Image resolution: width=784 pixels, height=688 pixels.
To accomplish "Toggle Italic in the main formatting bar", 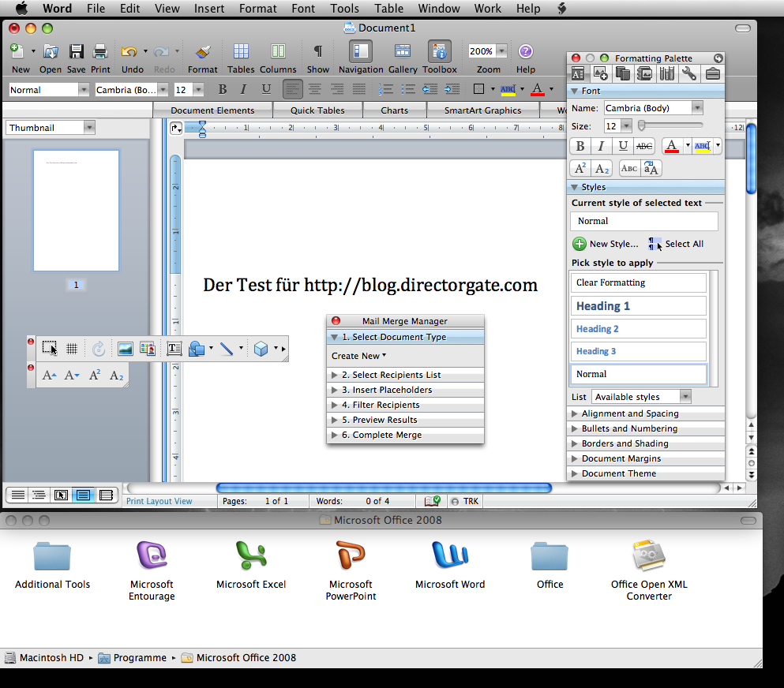I will [x=243, y=89].
